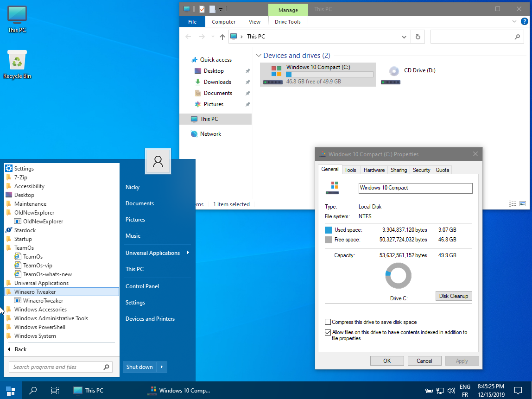The height and width of the screenshot is (399, 532).
Task: Switch to details view icon in status bar
Action: (x=513, y=203)
